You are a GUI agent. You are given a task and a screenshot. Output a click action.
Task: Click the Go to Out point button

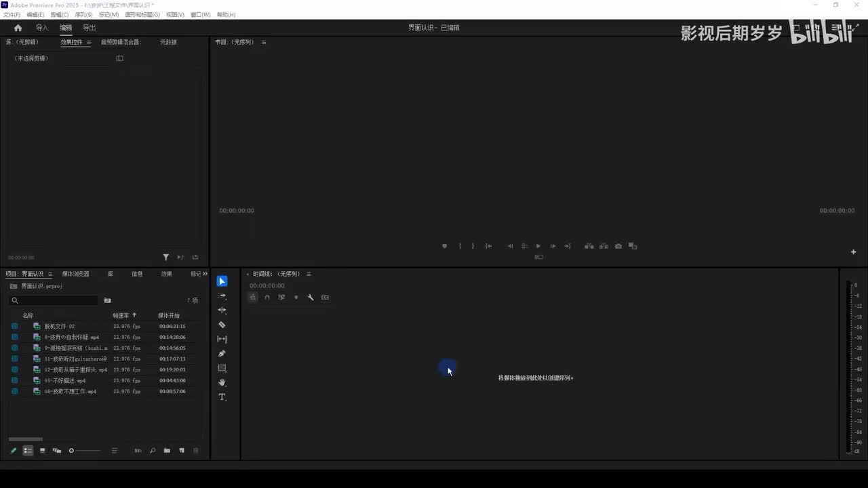[568, 246]
